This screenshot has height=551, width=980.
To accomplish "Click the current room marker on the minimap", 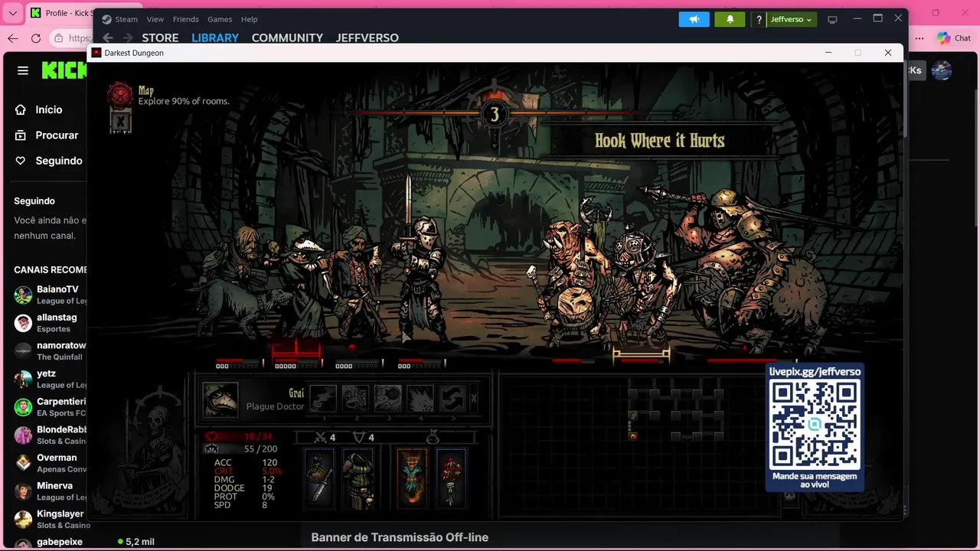I will (x=633, y=436).
